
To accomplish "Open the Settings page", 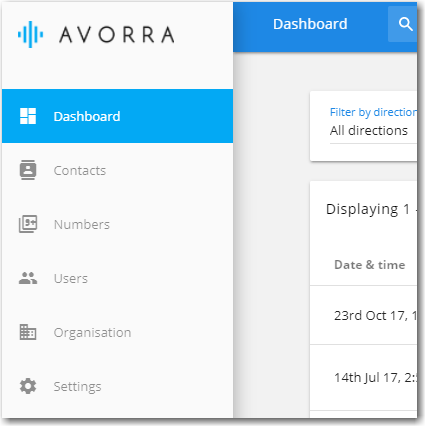I will pyautogui.click(x=117, y=386).
